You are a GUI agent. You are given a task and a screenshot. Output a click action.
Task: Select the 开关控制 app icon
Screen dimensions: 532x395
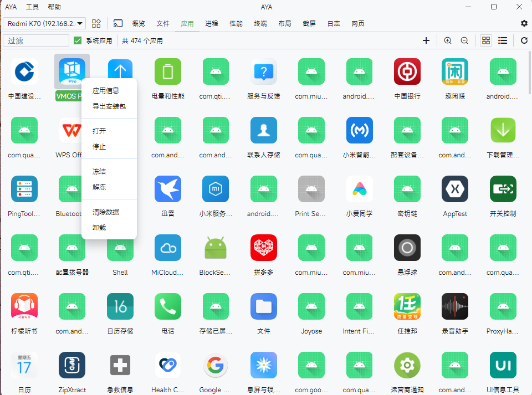[503, 189]
